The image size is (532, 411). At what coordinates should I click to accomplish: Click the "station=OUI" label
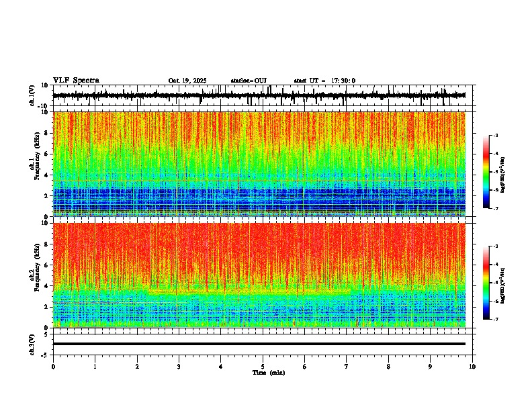249,81
